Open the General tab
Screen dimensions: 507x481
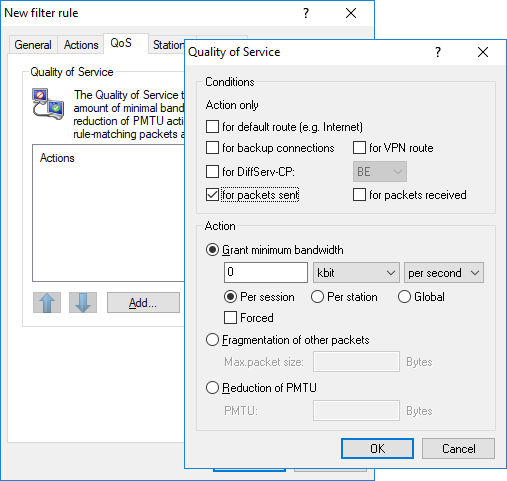(x=33, y=45)
